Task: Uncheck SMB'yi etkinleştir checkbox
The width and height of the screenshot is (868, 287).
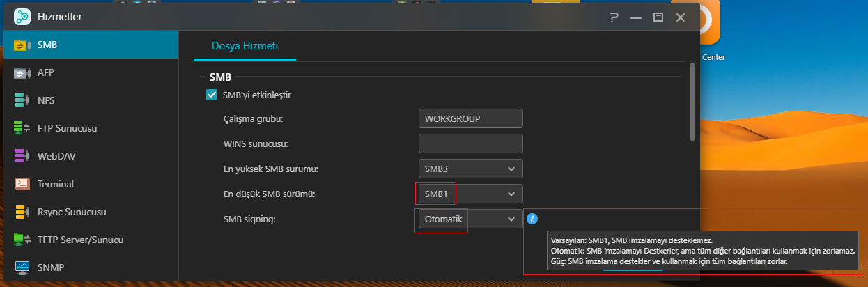Action: point(212,95)
